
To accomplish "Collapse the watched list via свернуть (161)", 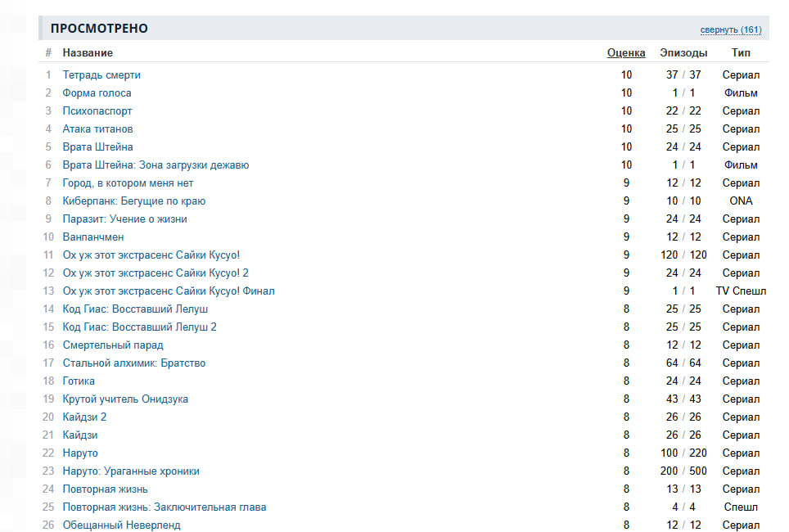I will (731, 29).
